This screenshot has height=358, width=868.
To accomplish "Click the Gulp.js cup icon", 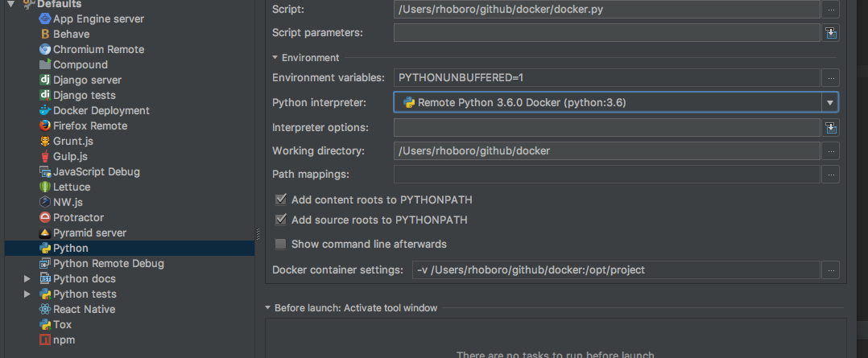I will 45,157.
